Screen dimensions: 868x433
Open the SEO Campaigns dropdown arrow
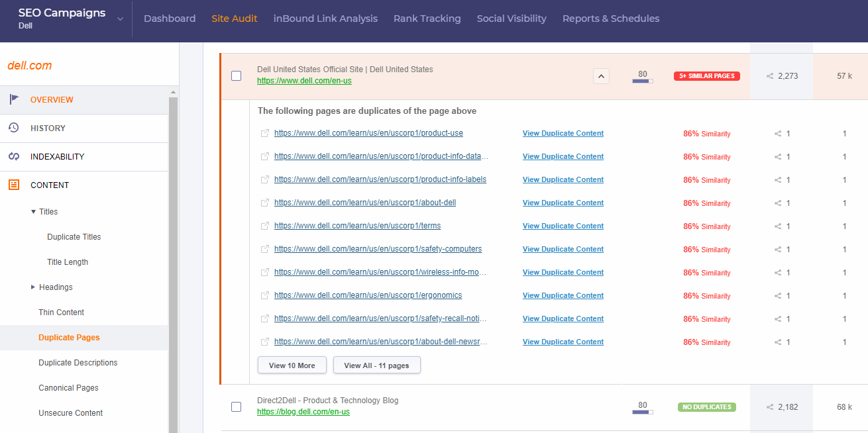coord(120,19)
